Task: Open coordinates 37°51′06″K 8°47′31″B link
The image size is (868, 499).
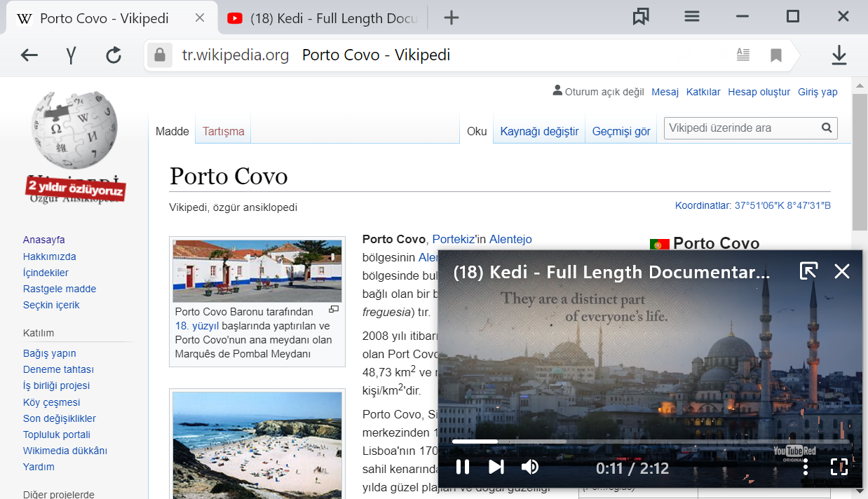Action: tap(782, 206)
